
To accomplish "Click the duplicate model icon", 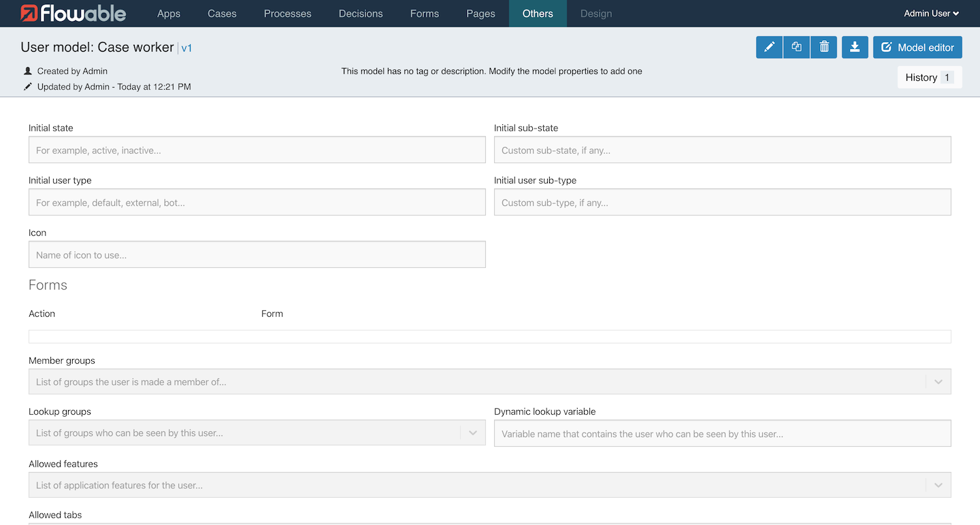I will [x=796, y=48].
